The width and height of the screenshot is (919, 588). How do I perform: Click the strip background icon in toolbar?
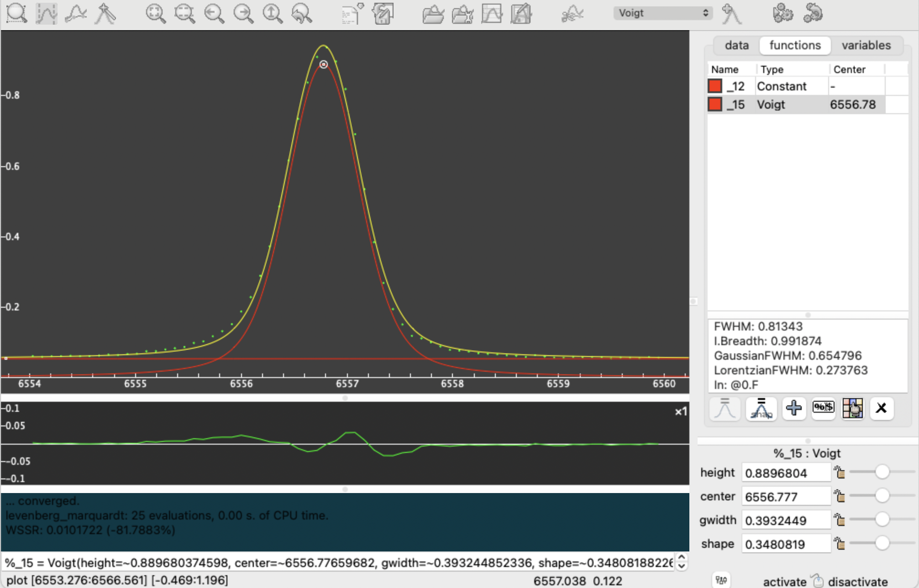(572, 14)
